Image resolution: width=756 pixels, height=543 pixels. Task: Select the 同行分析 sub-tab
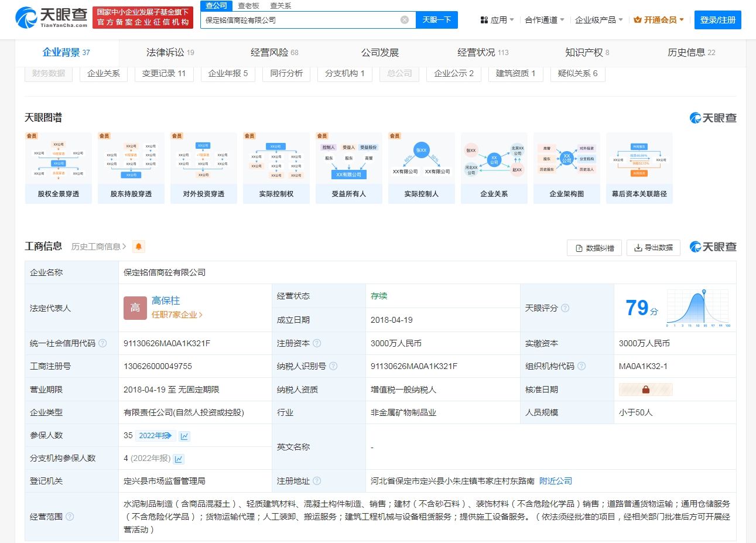[286, 73]
